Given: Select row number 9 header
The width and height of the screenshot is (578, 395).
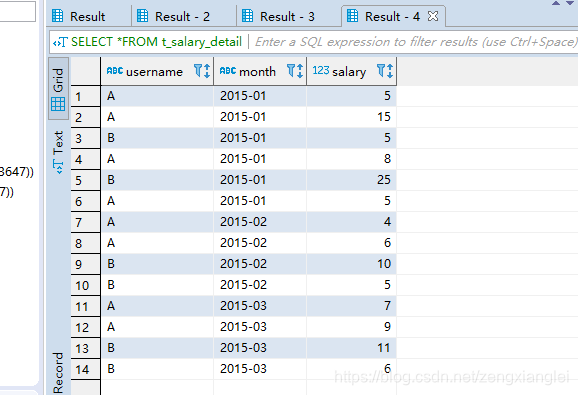Looking at the screenshot, I should [x=86, y=265].
